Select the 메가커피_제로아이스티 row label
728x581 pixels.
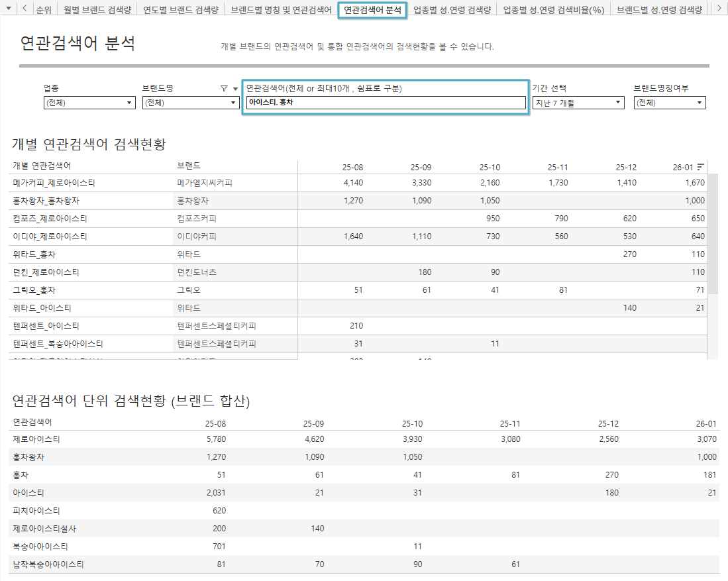pos(50,183)
